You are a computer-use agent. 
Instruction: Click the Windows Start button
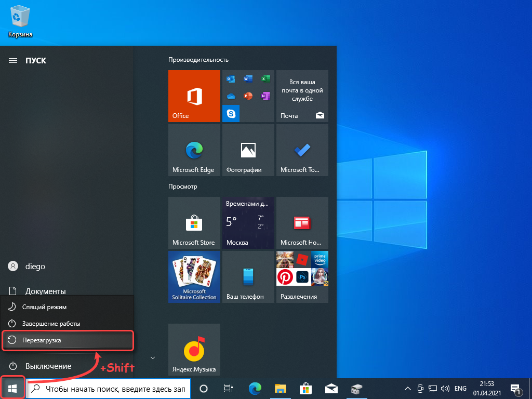[x=12, y=389]
